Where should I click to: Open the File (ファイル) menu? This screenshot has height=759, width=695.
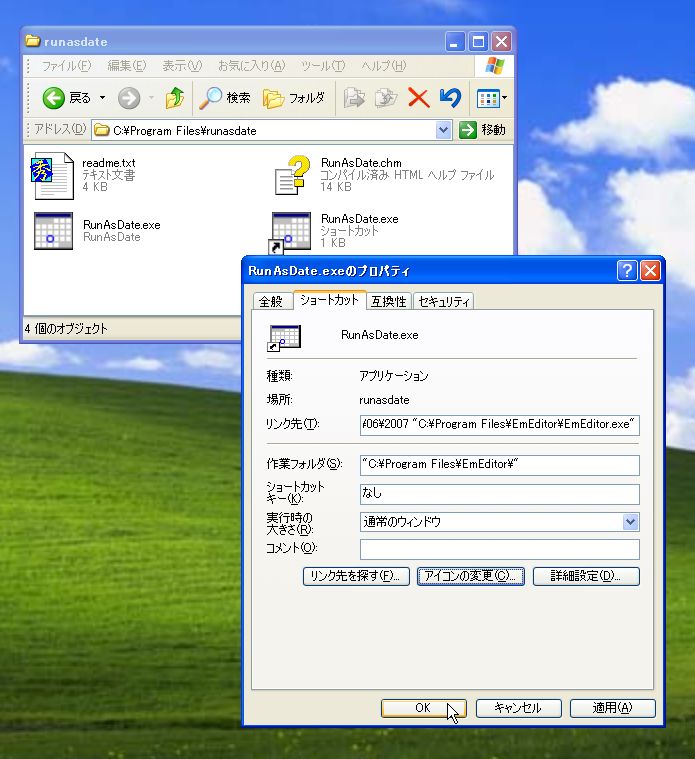click(x=66, y=66)
